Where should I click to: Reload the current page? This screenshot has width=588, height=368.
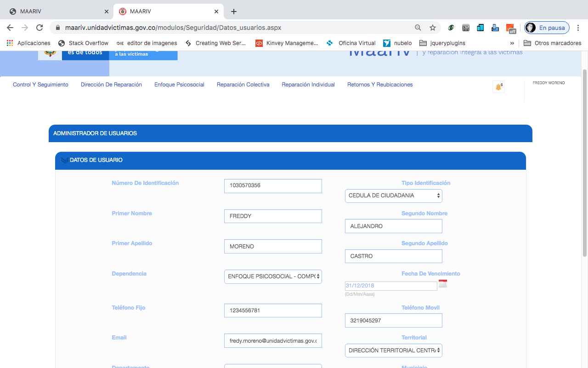40,28
